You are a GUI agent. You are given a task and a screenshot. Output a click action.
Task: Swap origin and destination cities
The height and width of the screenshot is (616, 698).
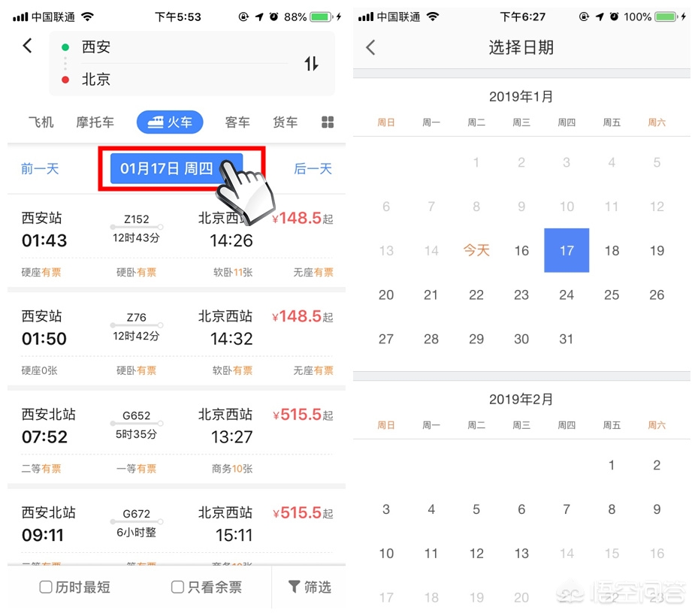pyautogui.click(x=311, y=64)
